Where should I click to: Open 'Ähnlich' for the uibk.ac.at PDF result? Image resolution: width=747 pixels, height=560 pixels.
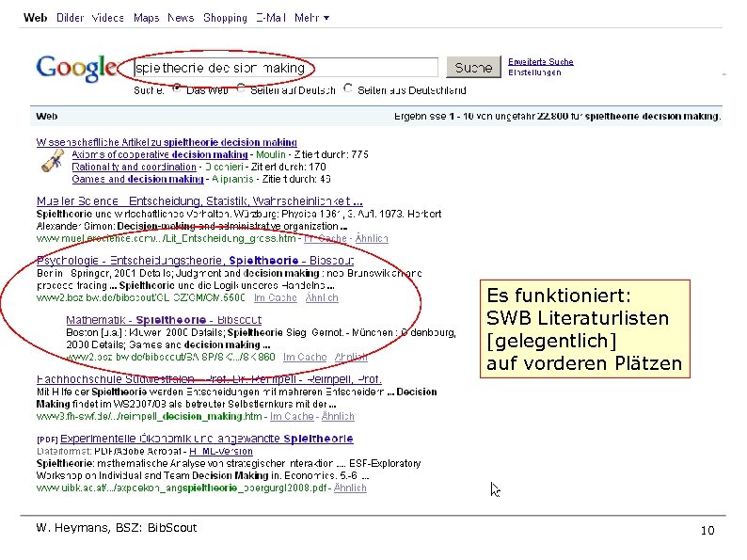point(350,488)
